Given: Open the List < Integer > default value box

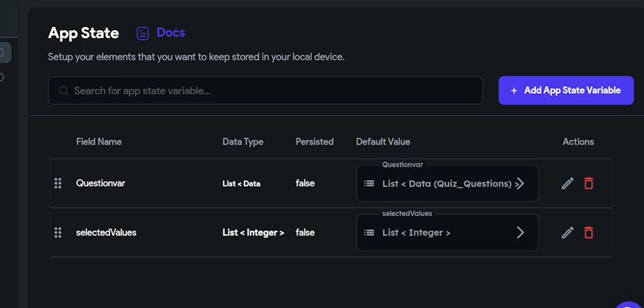Looking at the screenshot, I should [448, 233].
